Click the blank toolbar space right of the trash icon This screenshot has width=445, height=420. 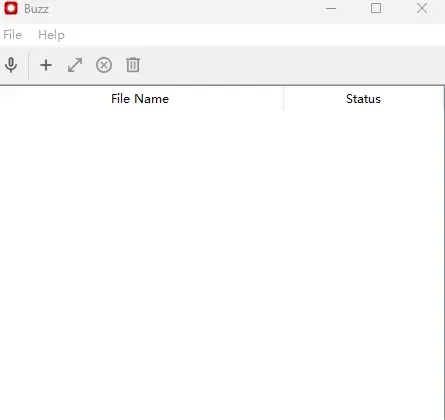pos(293,65)
